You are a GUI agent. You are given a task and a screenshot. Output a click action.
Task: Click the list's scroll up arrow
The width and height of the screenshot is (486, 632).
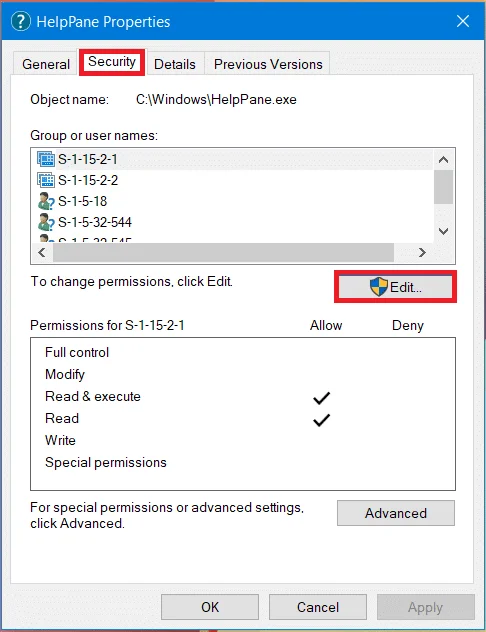pos(443,160)
